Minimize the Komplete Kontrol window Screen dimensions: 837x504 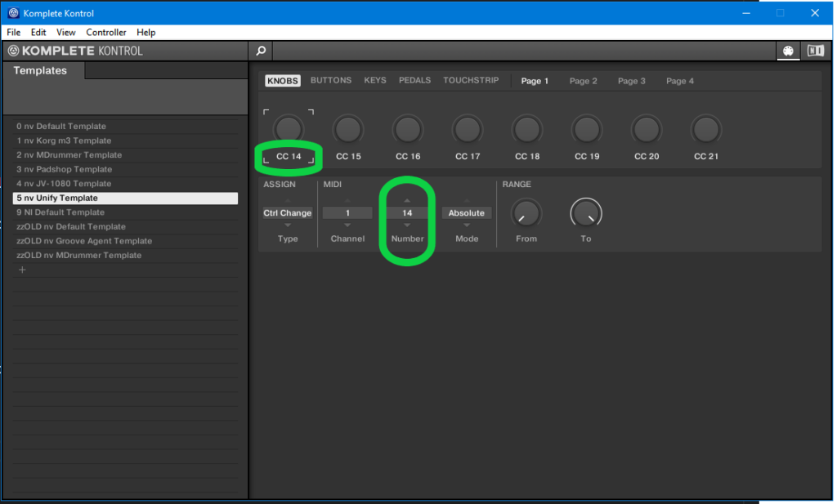point(746,13)
